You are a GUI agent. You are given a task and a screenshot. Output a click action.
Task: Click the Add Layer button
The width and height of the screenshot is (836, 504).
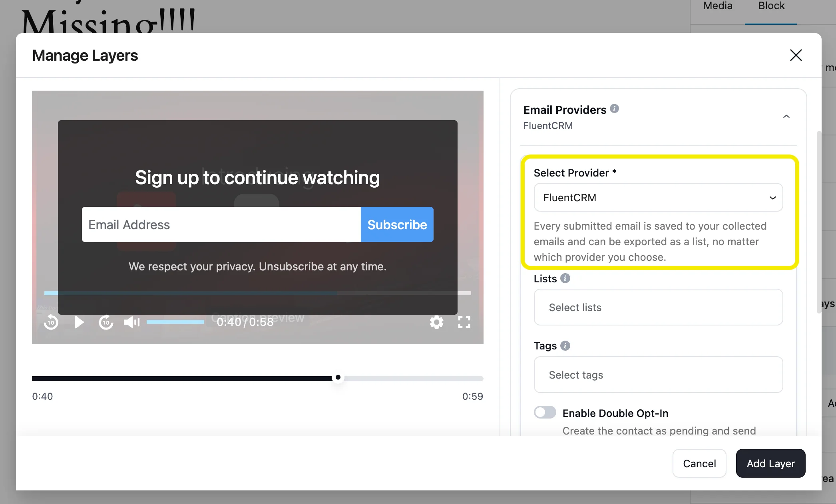pyautogui.click(x=770, y=463)
